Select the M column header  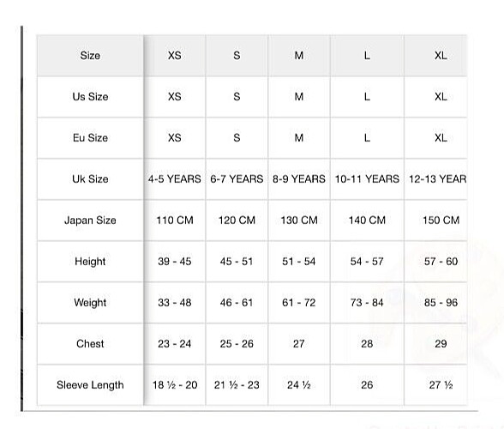click(299, 56)
